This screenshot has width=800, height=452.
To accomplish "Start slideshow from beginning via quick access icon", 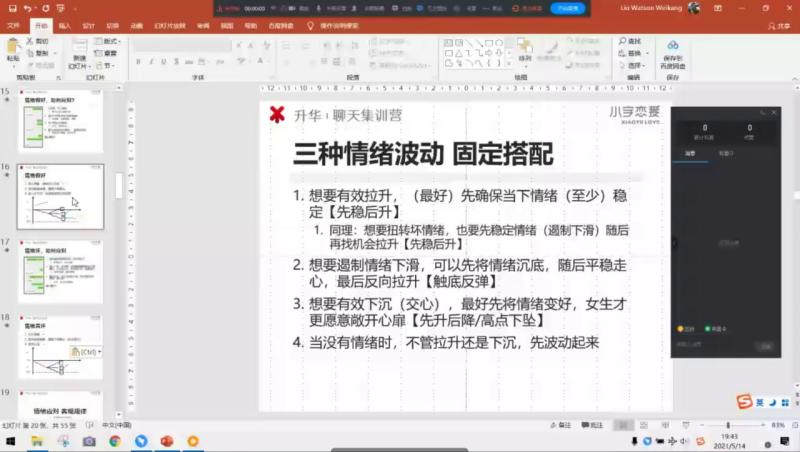I will [x=61, y=9].
